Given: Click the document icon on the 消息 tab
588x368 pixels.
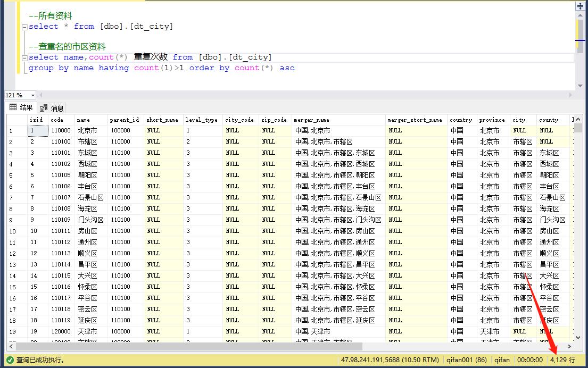Looking at the screenshot, I should tap(44, 108).
